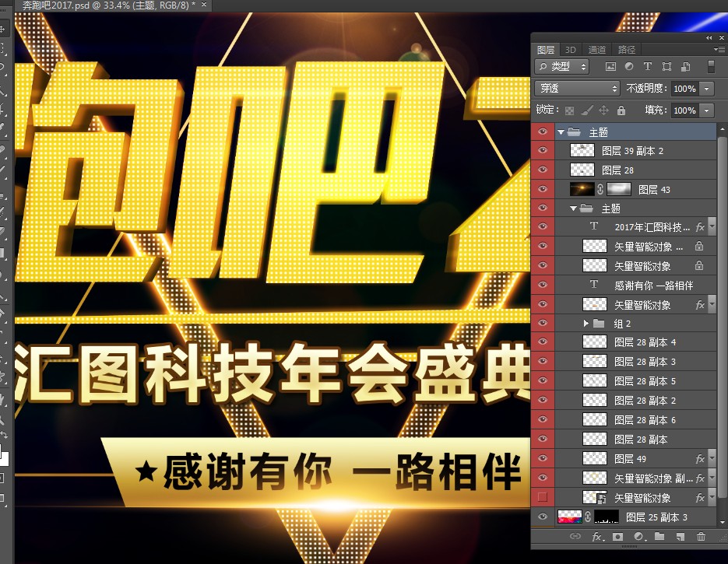Switch to the 通道 tab
Image resolution: width=728 pixels, height=564 pixels.
point(597,50)
